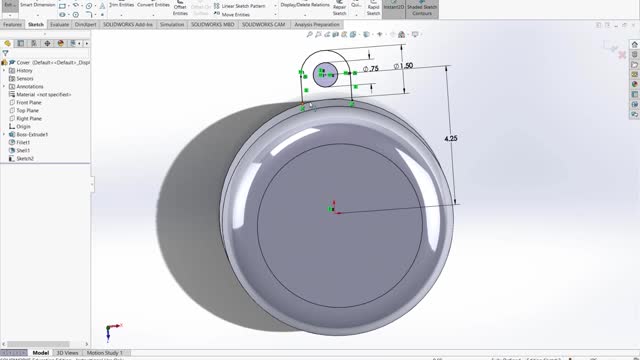Open the DimXpertManager crosshair tab

pos(47,43)
